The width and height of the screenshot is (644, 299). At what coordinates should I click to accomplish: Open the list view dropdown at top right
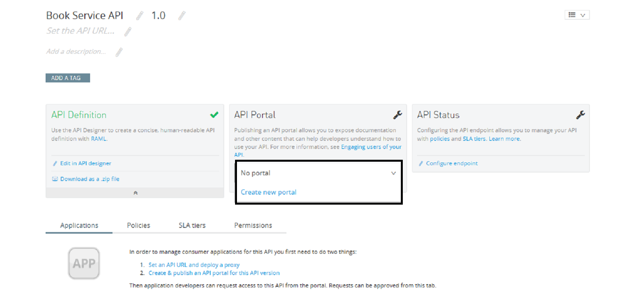click(577, 15)
